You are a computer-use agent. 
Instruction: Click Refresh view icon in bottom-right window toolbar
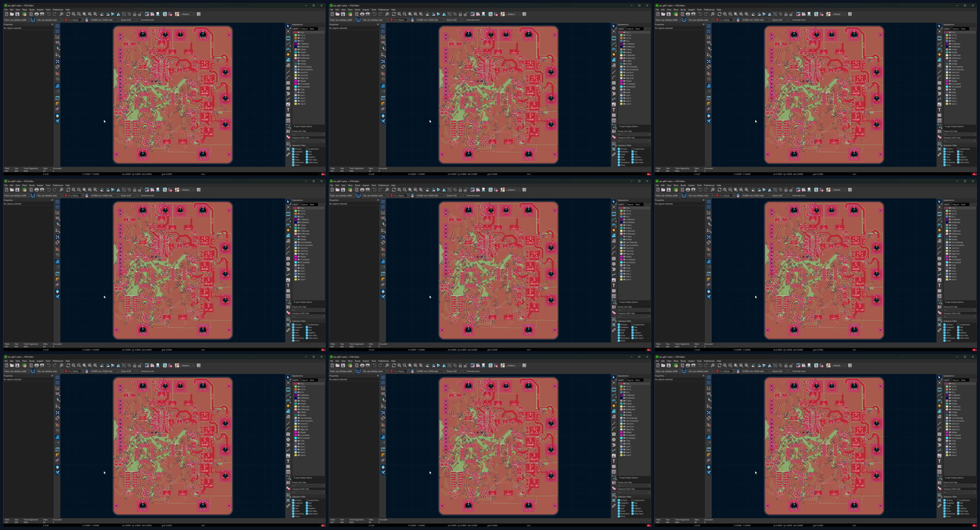click(719, 365)
